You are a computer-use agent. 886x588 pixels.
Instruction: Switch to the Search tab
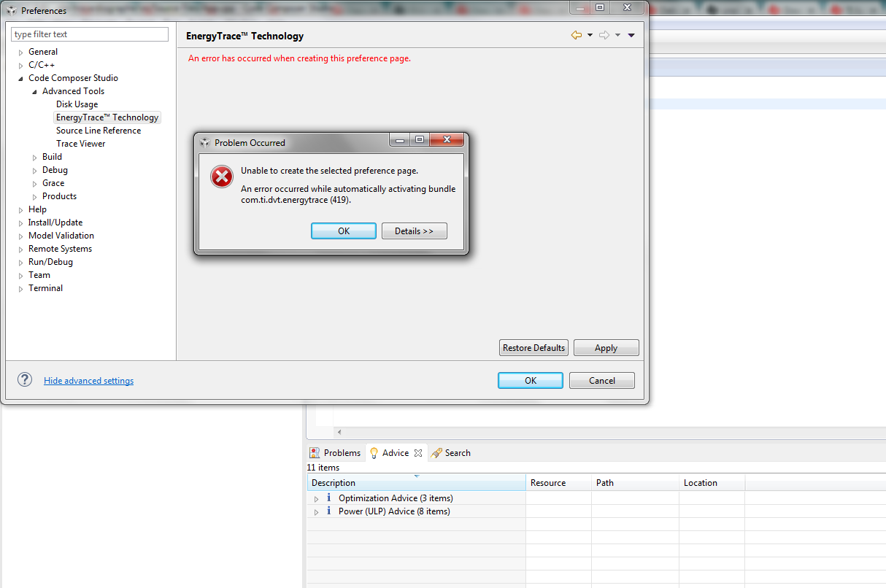click(x=451, y=453)
